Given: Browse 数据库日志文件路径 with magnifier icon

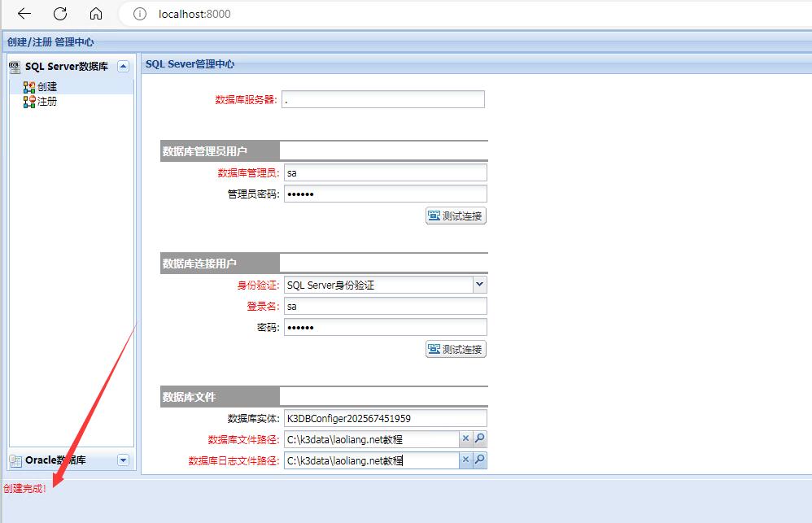Looking at the screenshot, I should coord(479,460).
